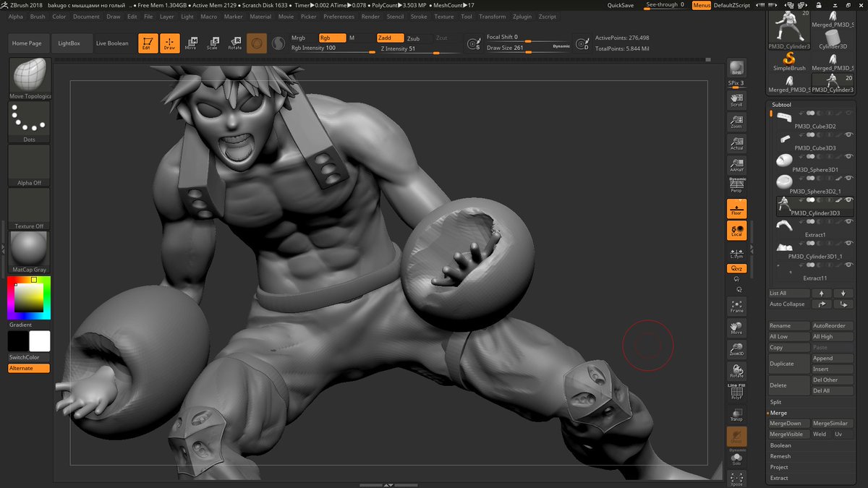Toggle Solo mode

[736, 458]
